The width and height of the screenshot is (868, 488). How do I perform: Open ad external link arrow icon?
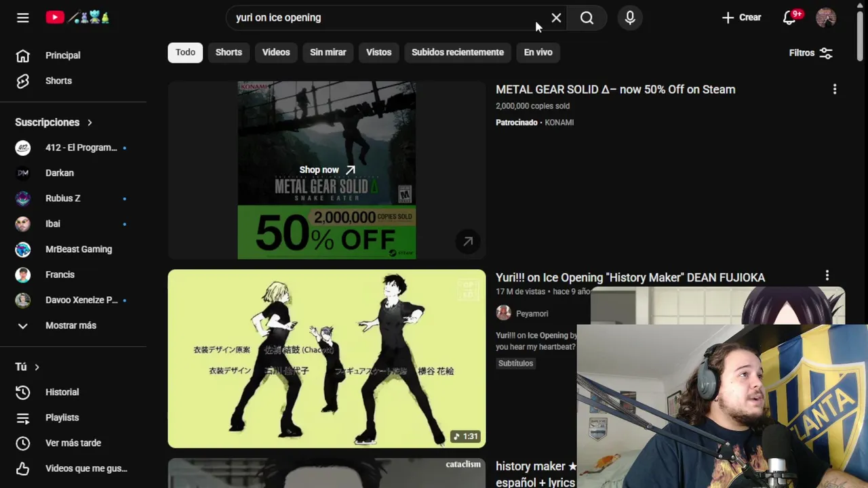[468, 241]
